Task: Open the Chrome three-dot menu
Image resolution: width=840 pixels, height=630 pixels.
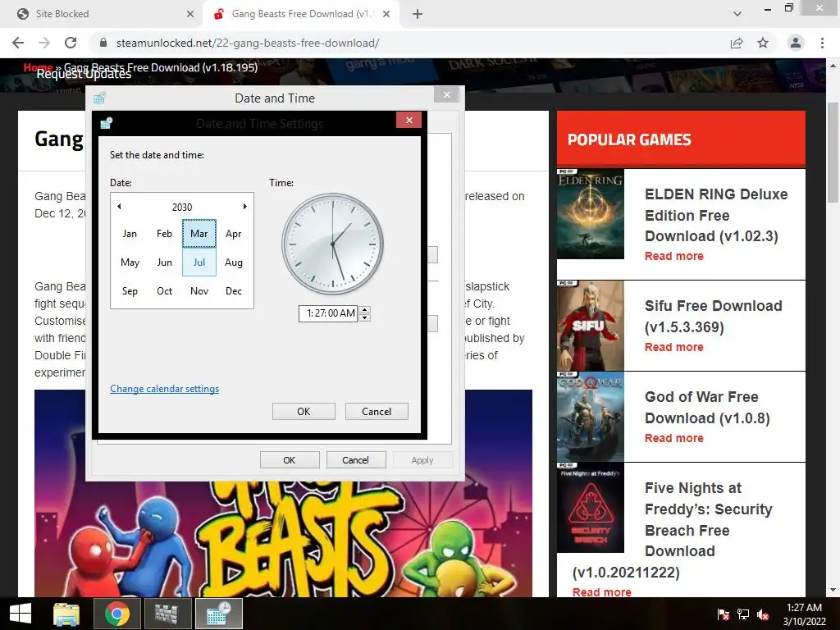Action: (x=822, y=43)
